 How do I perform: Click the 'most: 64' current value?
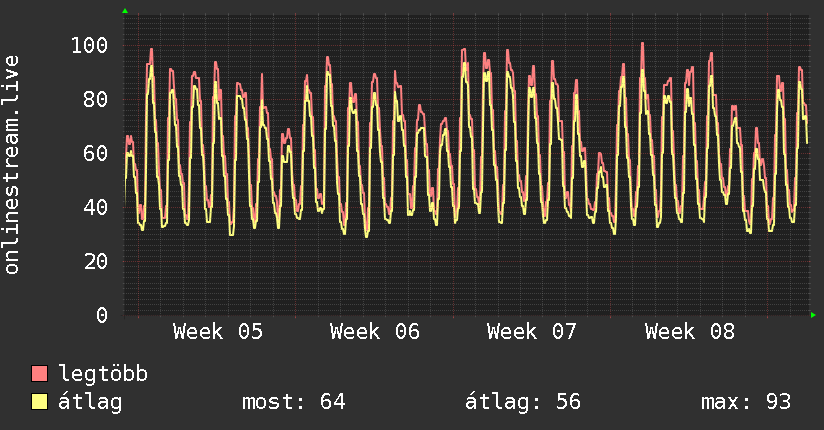pyautogui.click(x=294, y=402)
